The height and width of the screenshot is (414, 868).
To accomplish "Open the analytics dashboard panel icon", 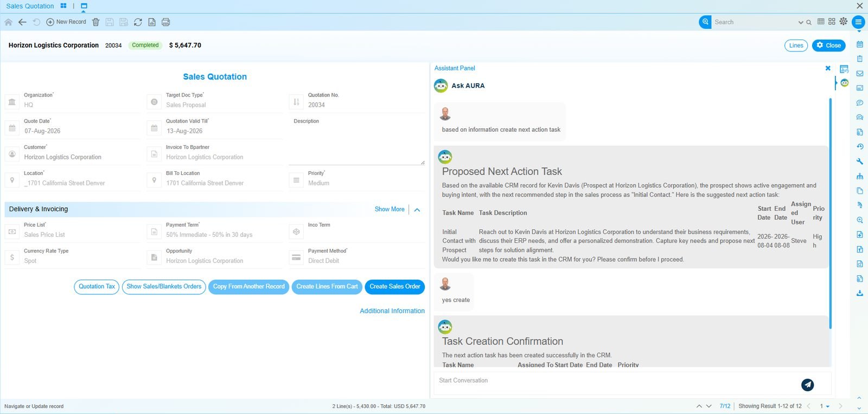I will [844, 69].
